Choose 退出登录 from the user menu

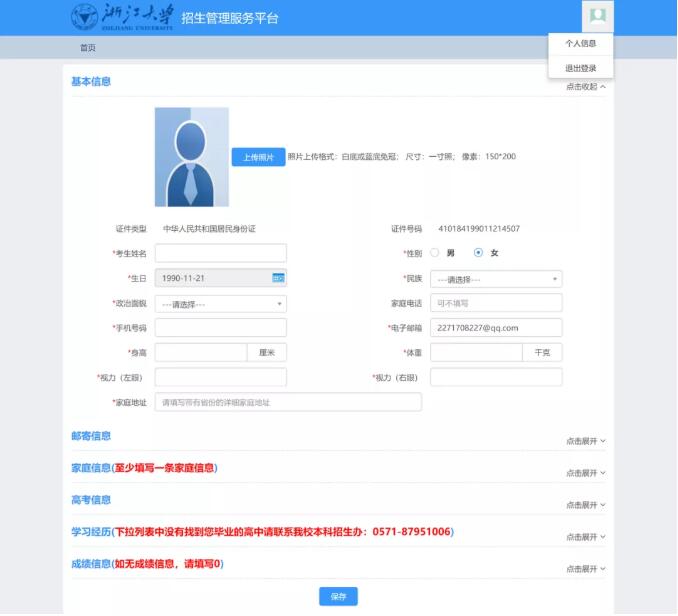(x=580, y=67)
